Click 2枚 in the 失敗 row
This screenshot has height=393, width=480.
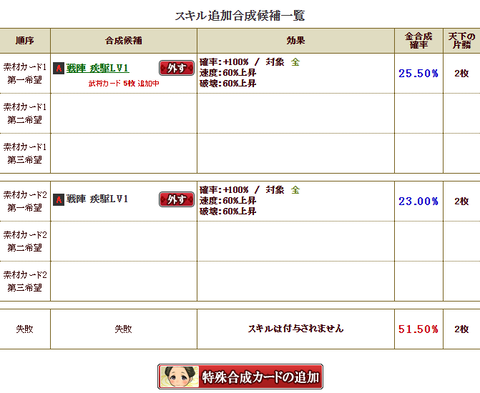click(462, 329)
